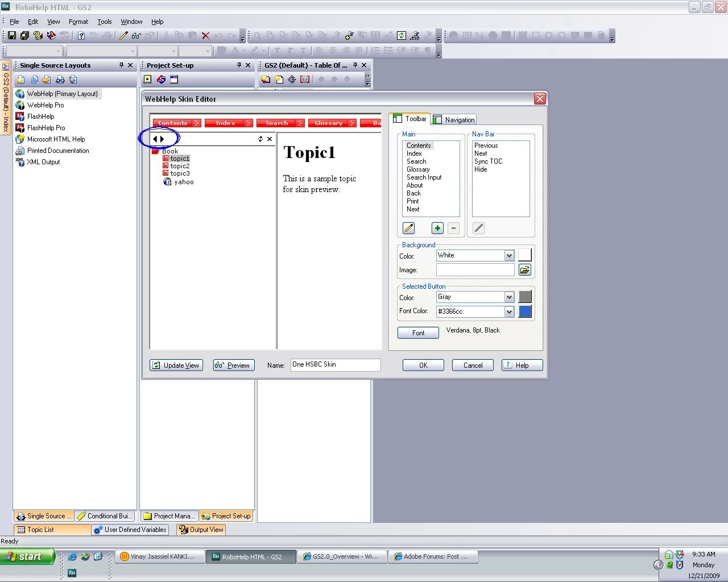This screenshot has height=582, width=728.
Task: Open toolbar options arrow on the shapes toolbar
Action: pos(612,38)
